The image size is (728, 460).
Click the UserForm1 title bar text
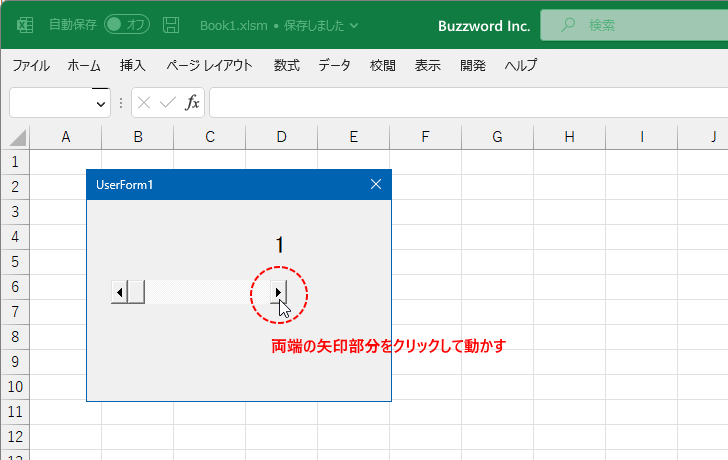(124, 185)
